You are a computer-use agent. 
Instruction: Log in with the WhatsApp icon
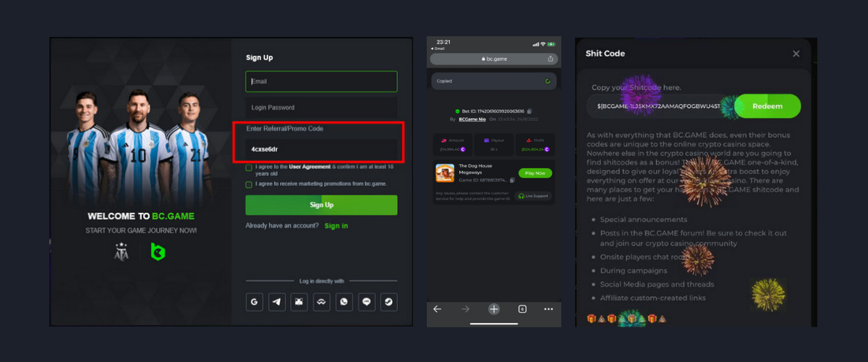point(344,303)
